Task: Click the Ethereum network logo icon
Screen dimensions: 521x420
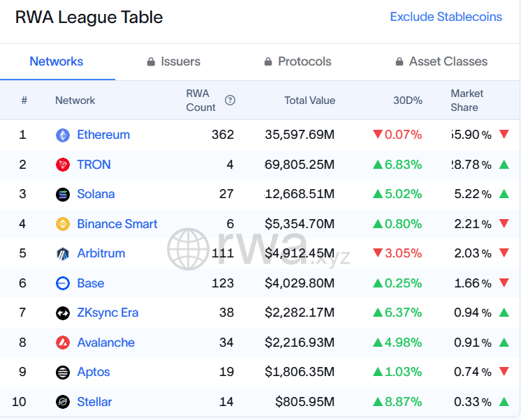Action: pos(62,135)
